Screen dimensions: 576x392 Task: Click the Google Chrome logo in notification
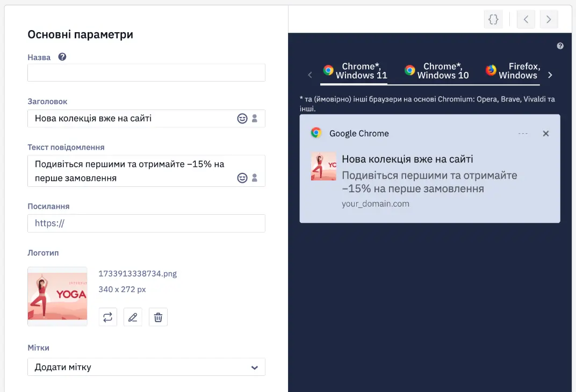316,133
